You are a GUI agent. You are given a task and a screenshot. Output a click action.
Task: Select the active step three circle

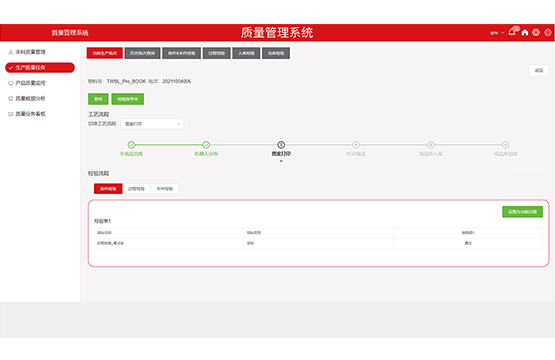tap(281, 144)
